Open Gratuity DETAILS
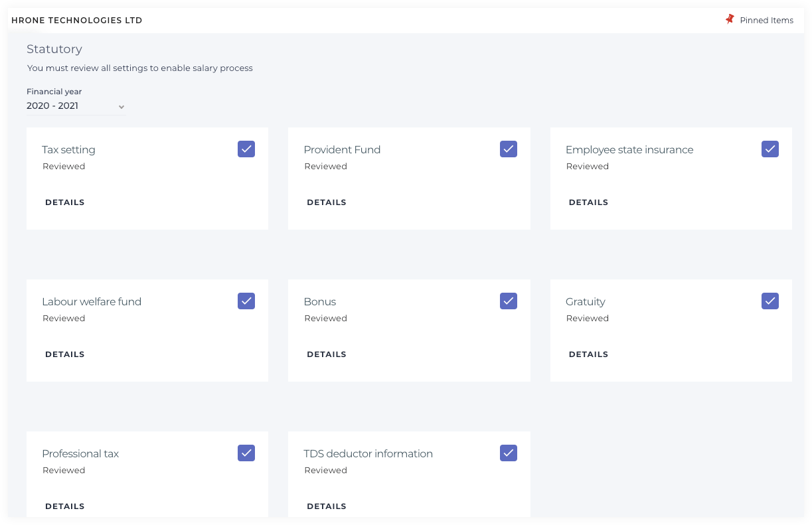 point(588,354)
